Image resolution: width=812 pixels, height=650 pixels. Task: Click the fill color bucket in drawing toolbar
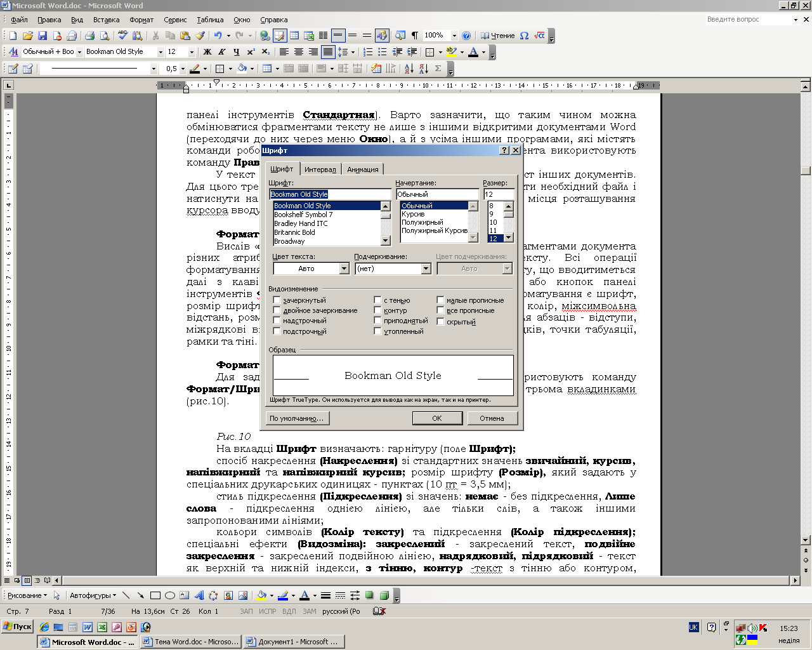click(x=261, y=595)
